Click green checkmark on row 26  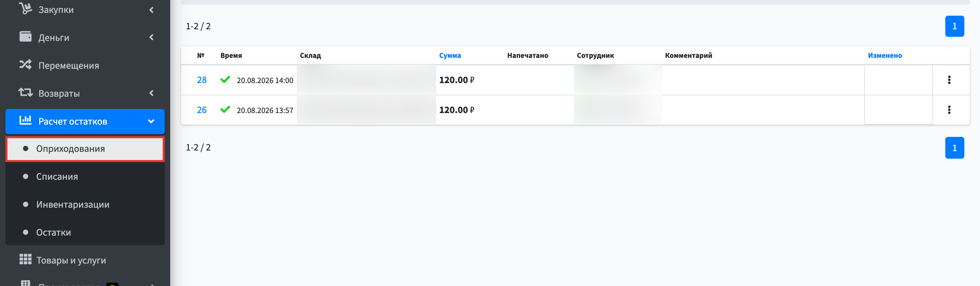pos(225,109)
